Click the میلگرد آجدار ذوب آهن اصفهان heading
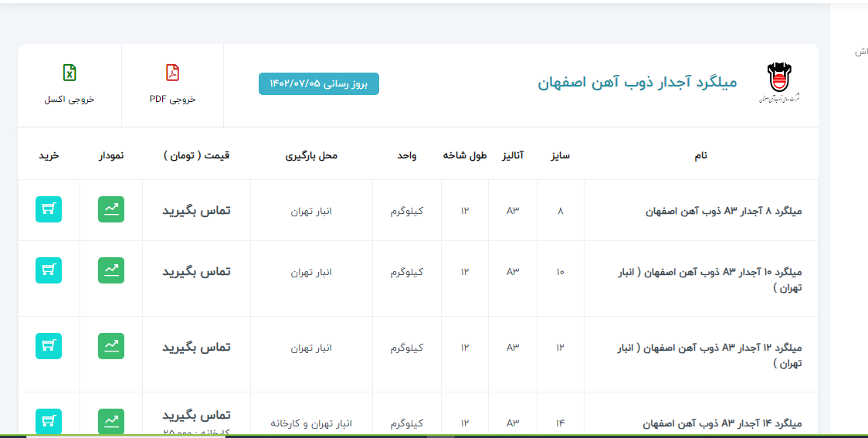The height and width of the screenshot is (438, 868). point(637,82)
